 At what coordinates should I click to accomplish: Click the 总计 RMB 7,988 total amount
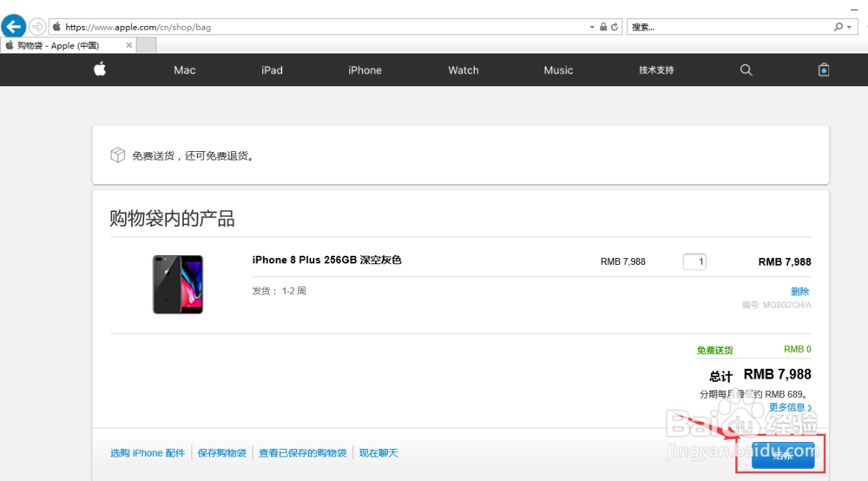(760, 375)
